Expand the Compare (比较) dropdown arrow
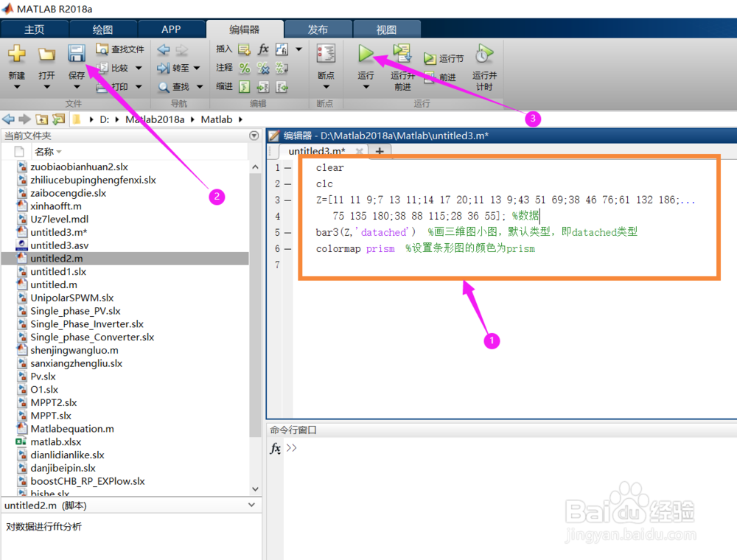 click(x=139, y=68)
